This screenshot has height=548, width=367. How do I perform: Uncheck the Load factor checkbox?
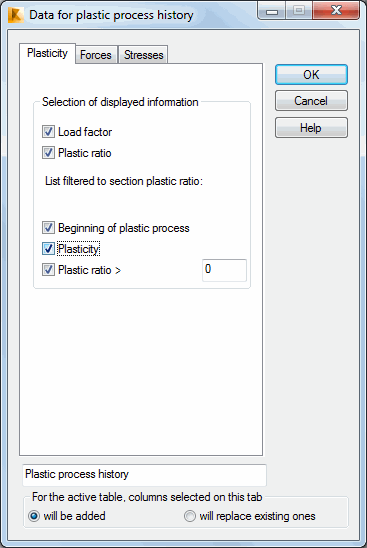pyautogui.click(x=48, y=132)
